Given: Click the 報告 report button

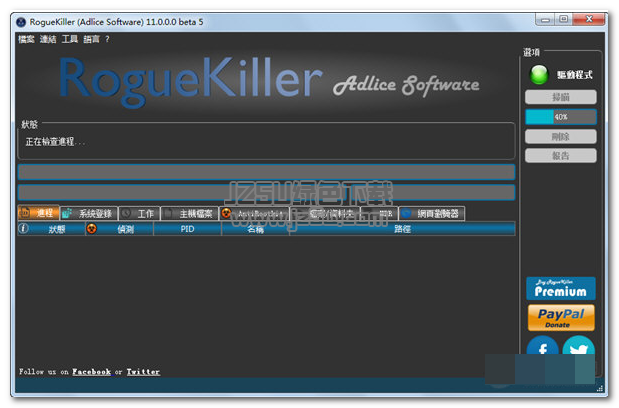Looking at the screenshot, I should [x=561, y=155].
